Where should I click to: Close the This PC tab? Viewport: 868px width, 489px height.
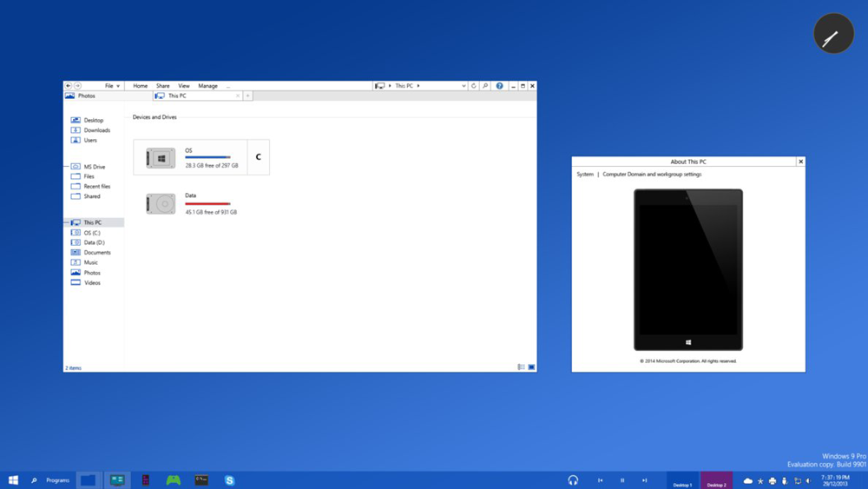coord(238,96)
